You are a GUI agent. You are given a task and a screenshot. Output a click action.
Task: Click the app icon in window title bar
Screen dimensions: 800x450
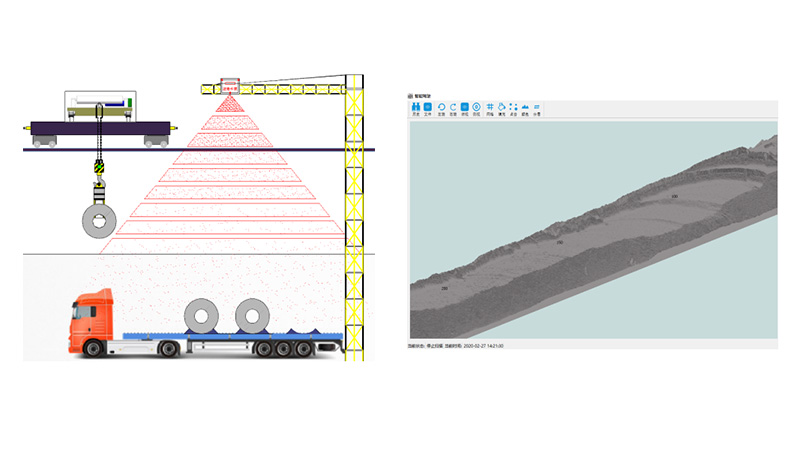click(410, 95)
